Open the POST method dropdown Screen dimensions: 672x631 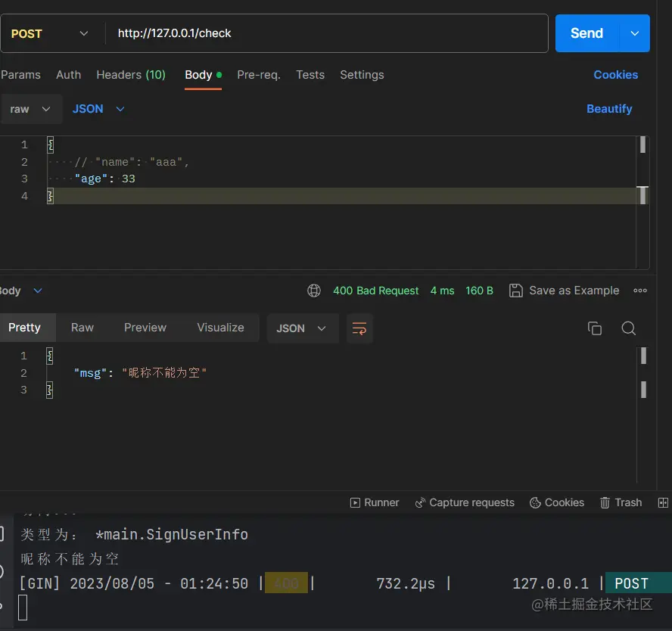point(50,33)
